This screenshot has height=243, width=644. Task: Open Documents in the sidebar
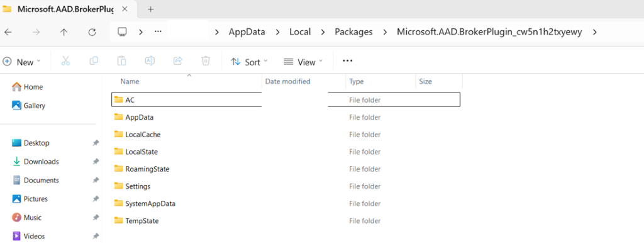coord(35,180)
